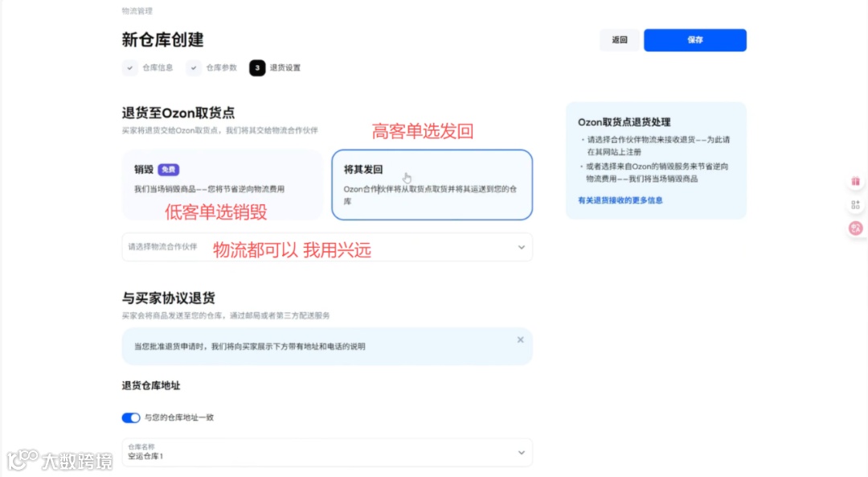Click the 返回 button
The width and height of the screenshot is (868, 477).
click(x=620, y=40)
